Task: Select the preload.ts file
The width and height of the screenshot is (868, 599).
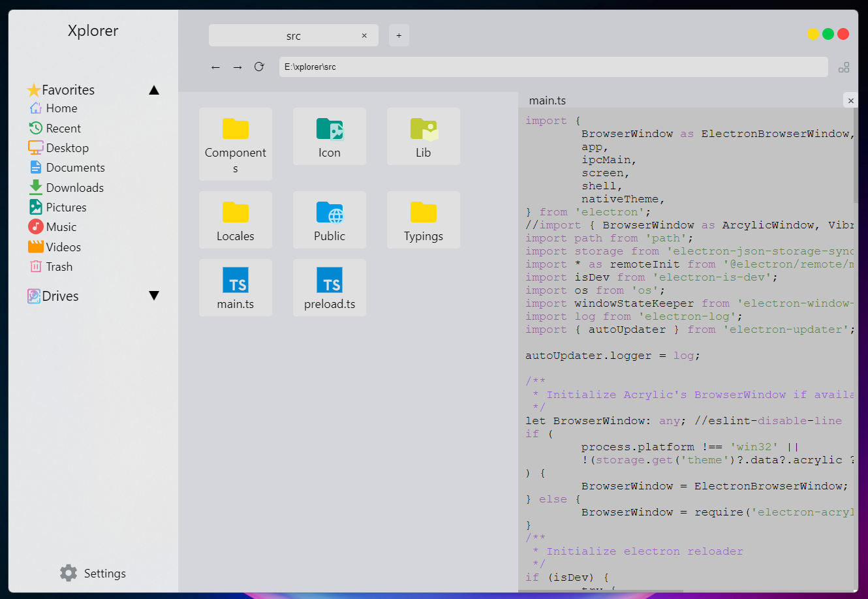Action: point(330,288)
